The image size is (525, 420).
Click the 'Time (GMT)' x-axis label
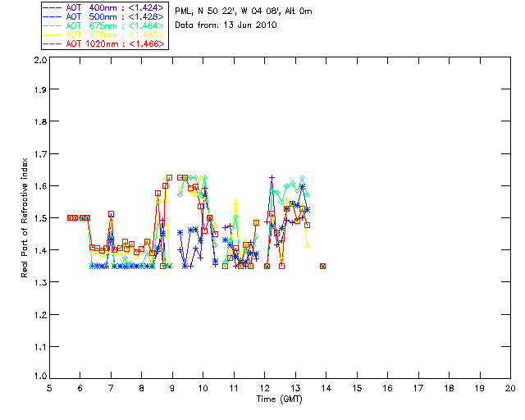280,399
